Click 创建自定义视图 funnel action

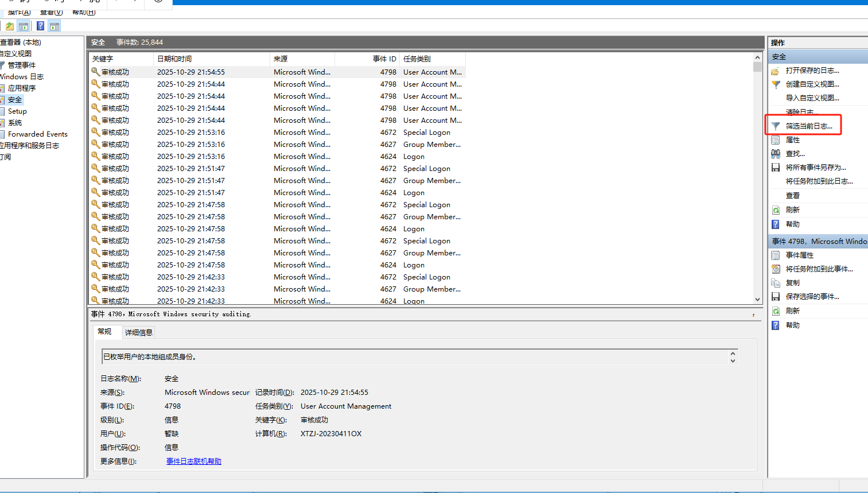[812, 84]
